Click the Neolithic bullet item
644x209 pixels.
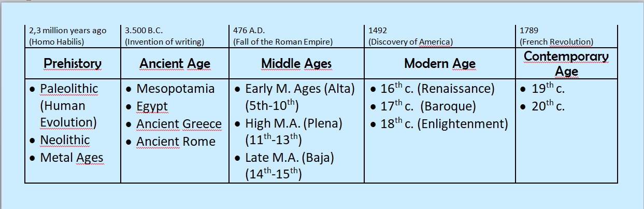pyautogui.click(x=65, y=140)
